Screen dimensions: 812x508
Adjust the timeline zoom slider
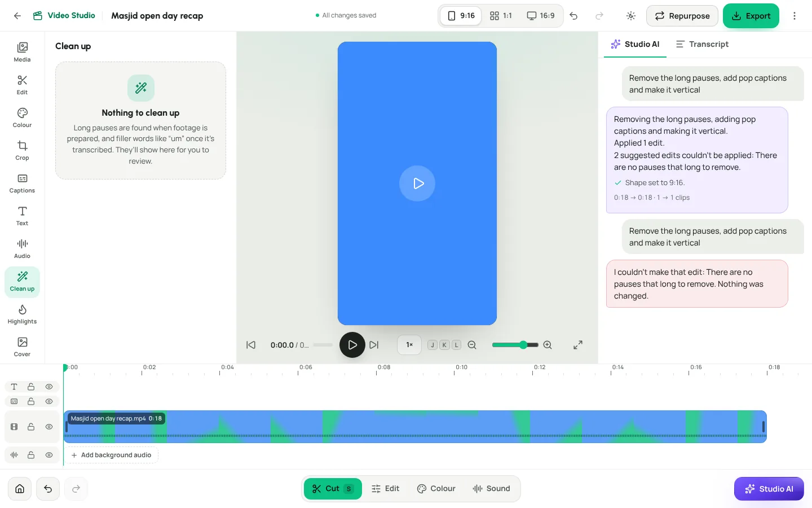pos(515,345)
